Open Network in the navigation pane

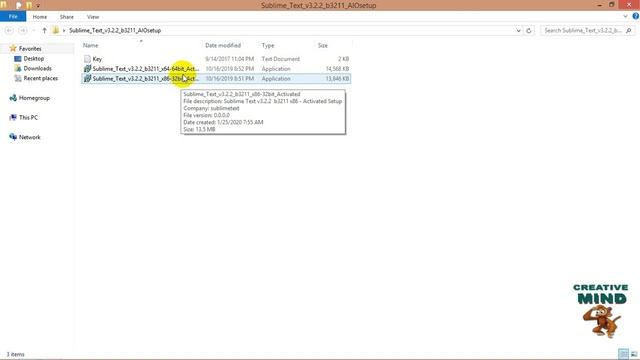[29, 137]
